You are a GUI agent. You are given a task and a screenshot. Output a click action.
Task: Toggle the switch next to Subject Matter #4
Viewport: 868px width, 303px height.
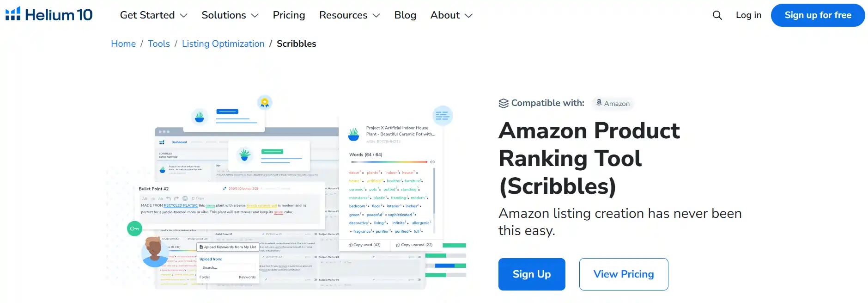pos(419,257)
